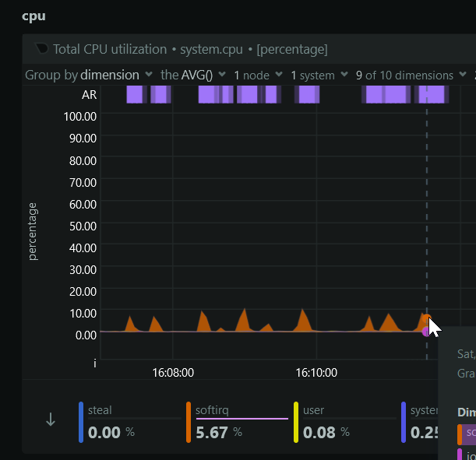Click the user value 0.08 %

[x=326, y=433]
